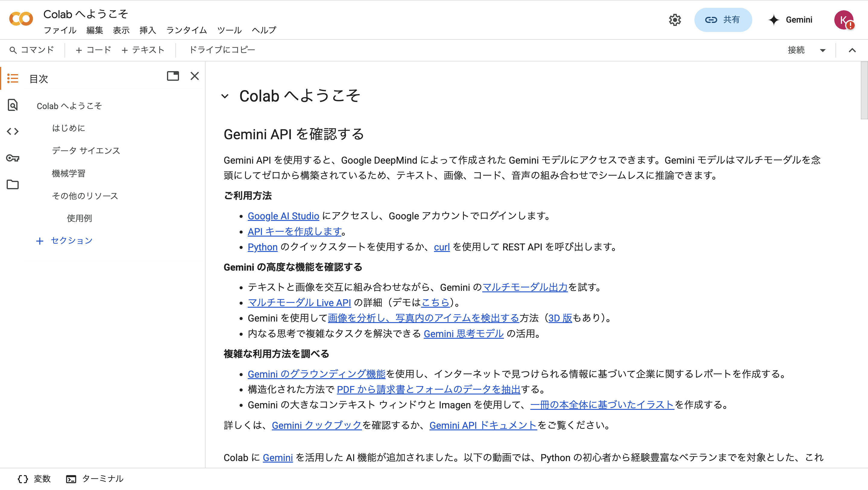Open the 変数 variables panel
This screenshot has height=490, width=868.
point(34,479)
